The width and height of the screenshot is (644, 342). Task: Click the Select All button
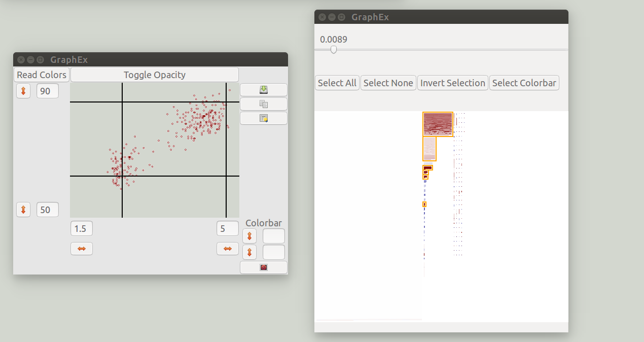pyautogui.click(x=337, y=83)
